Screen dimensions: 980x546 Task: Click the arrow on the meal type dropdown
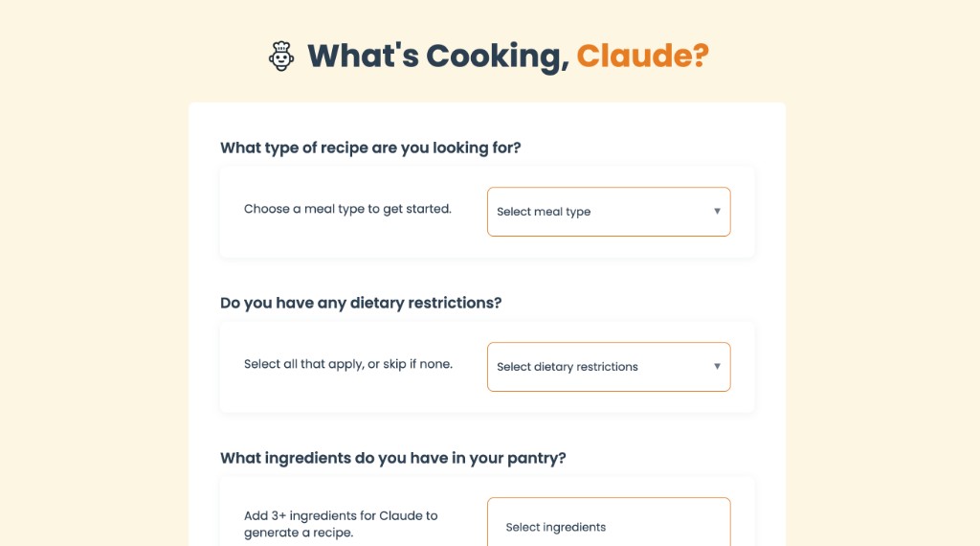717,212
